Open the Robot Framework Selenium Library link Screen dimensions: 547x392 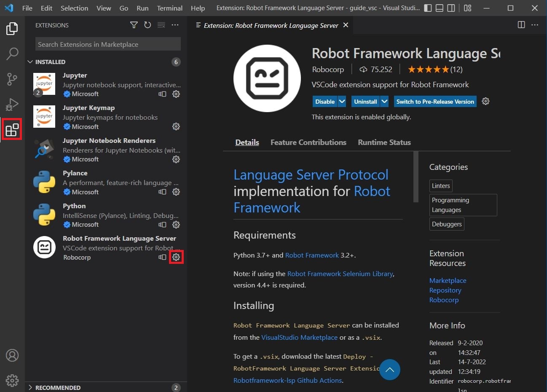point(340,274)
